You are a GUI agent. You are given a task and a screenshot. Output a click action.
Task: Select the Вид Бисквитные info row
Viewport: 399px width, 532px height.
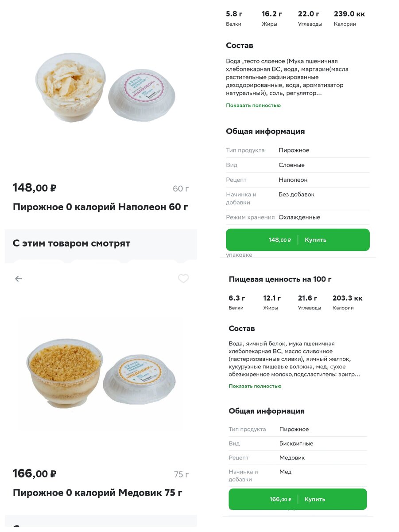coord(298,443)
